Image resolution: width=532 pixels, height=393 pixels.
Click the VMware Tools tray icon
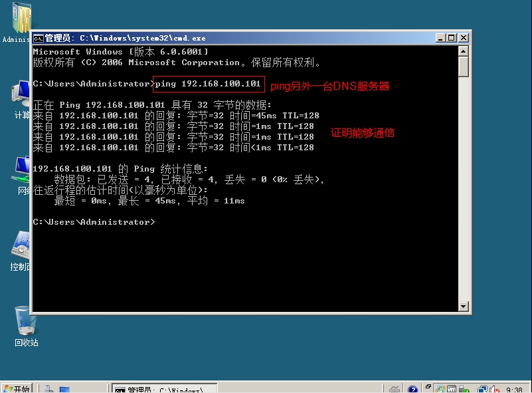coord(452,389)
